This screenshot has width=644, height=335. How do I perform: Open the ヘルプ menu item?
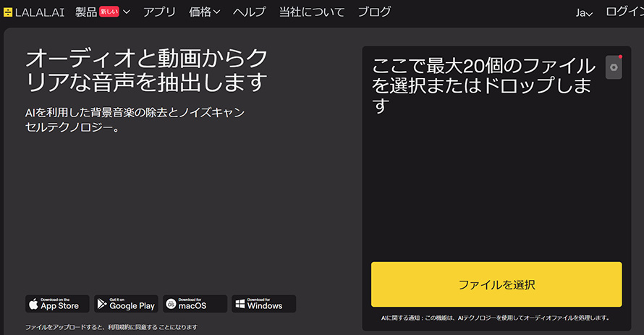point(249,12)
